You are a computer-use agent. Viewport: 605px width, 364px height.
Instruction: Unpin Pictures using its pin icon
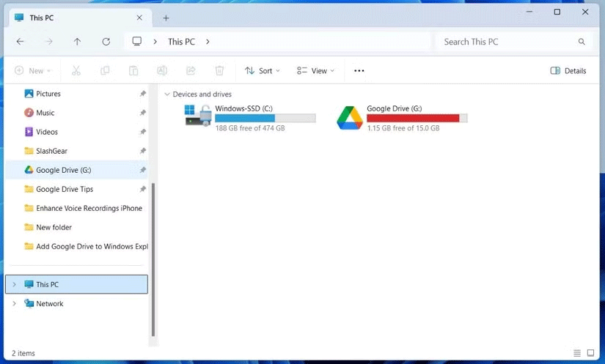tap(143, 94)
